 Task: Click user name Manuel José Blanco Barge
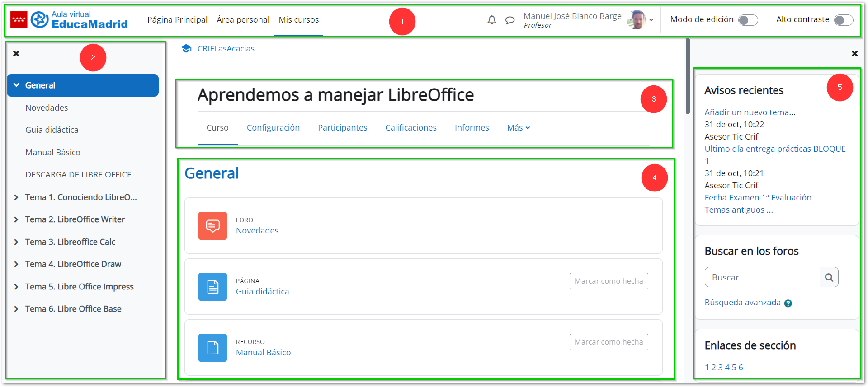(572, 16)
